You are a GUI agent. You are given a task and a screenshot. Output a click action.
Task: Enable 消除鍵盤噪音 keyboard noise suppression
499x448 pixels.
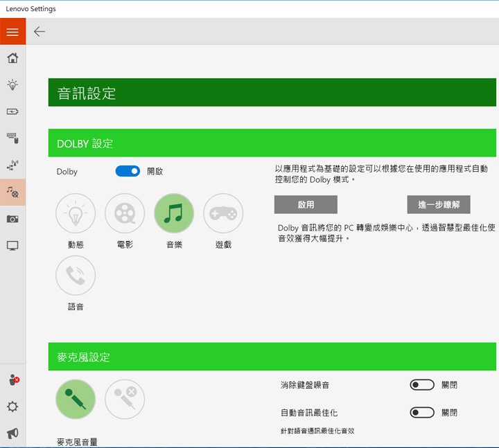[x=422, y=385]
